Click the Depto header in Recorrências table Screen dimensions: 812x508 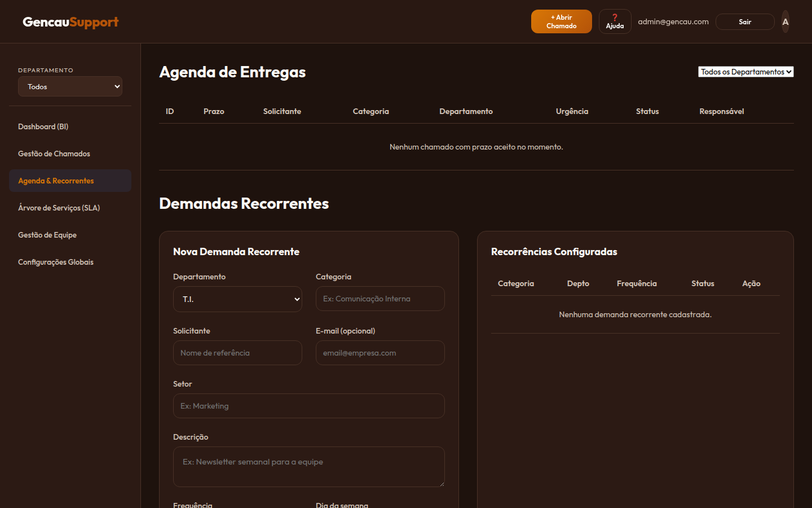[x=578, y=283]
